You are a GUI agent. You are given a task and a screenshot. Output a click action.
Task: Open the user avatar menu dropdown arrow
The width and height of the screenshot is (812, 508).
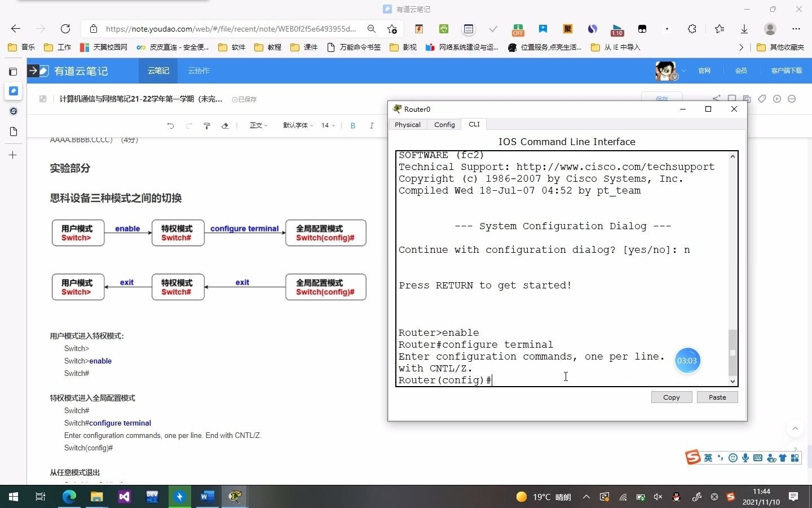683,71
